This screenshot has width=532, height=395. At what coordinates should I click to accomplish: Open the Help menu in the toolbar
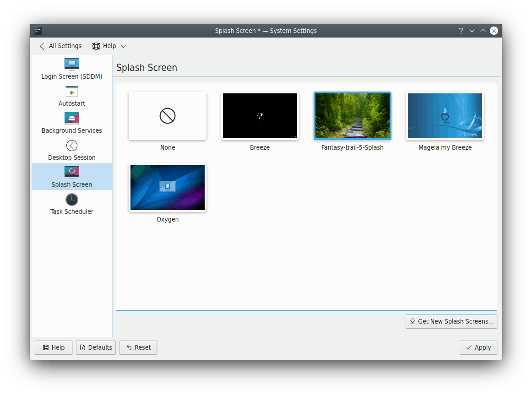(109, 46)
